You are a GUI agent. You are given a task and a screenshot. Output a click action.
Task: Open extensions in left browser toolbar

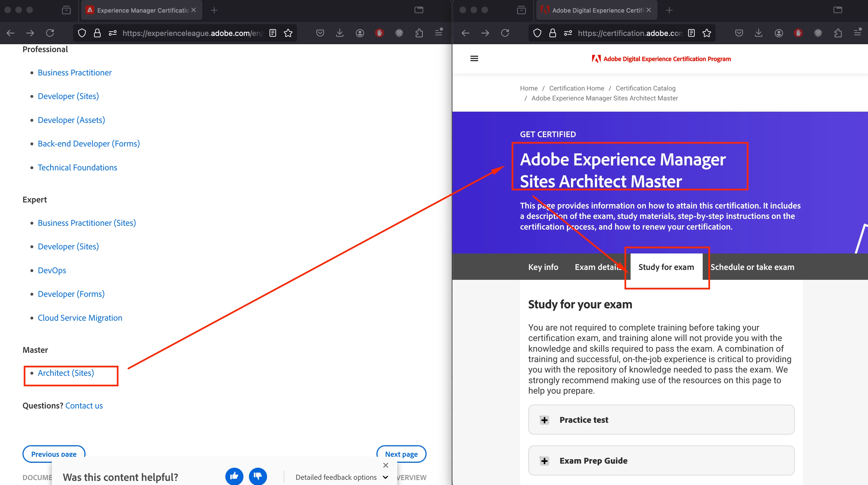[x=419, y=33]
